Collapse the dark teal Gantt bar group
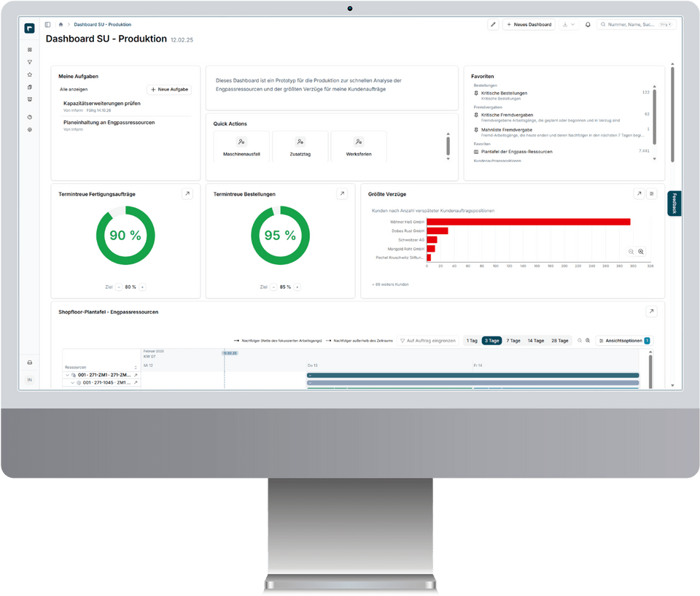Image resolution: width=700 pixels, height=596 pixels. (310, 375)
